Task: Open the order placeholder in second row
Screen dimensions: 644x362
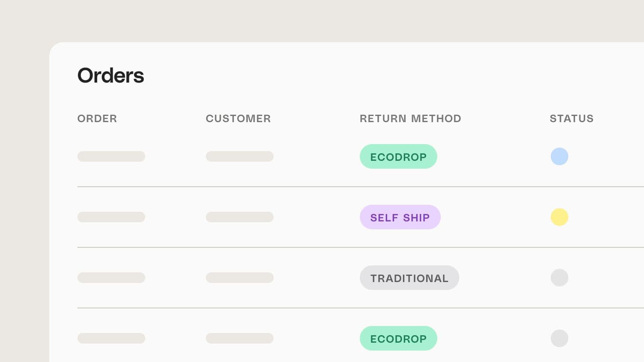Action: pyautogui.click(x=111, y=217)
